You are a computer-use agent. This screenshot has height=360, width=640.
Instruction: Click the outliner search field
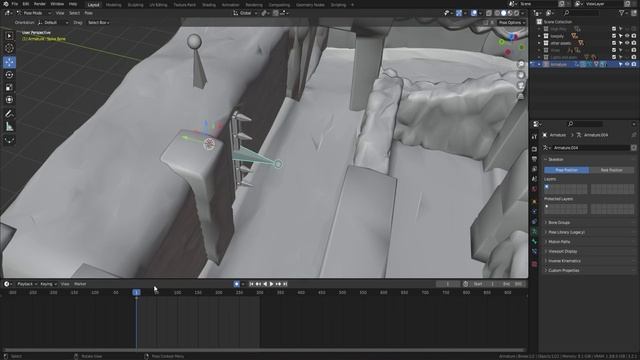click(583, 13)
